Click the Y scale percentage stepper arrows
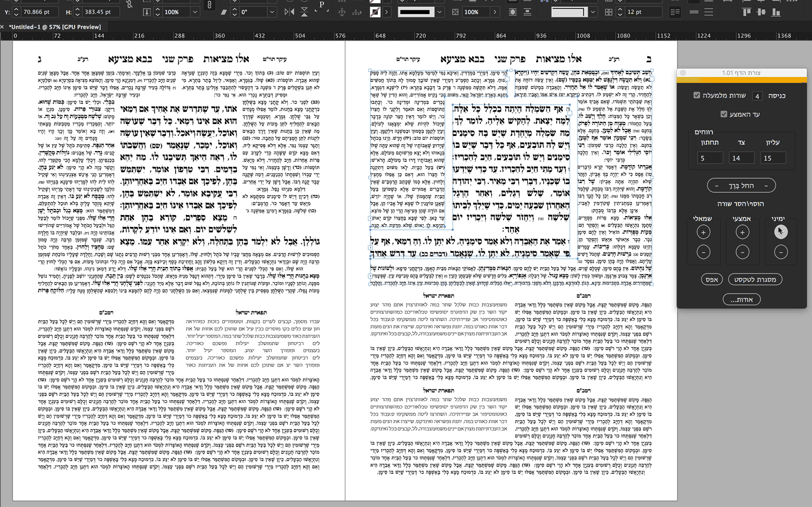Image resolution: width=812 pixels, height=507 pixels. (x=158, y=12)
